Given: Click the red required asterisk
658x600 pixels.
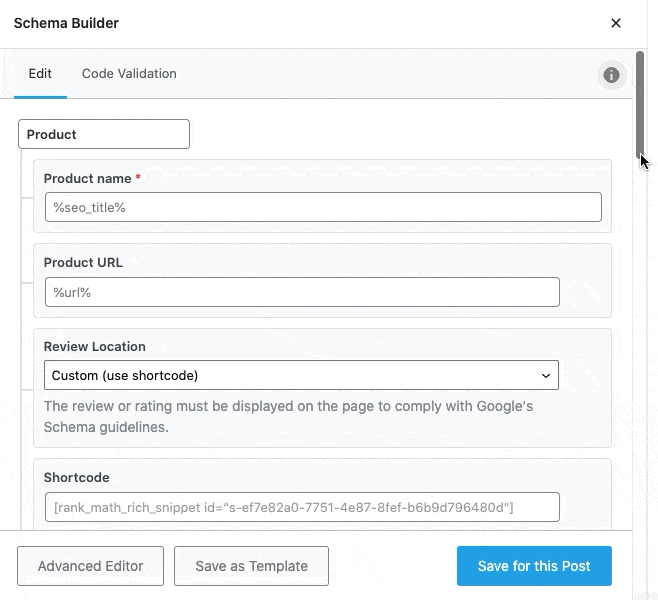Looking at the screenshot, I should [138, 178].
